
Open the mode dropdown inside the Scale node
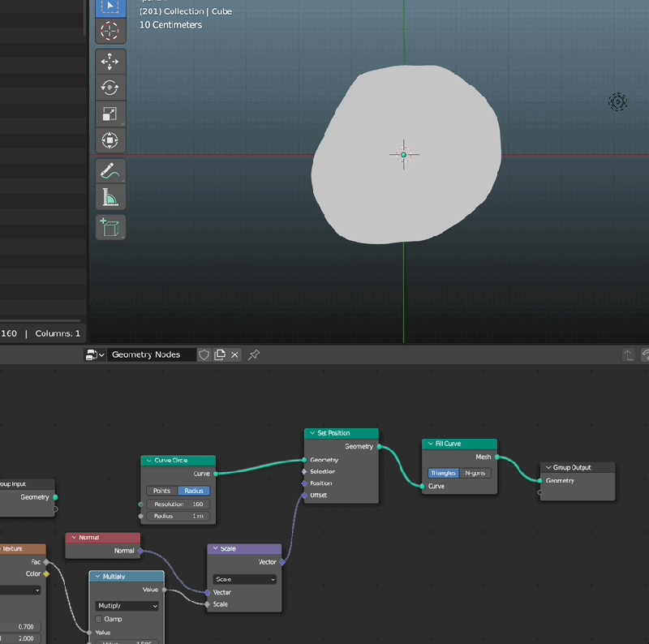pos(243,579)
